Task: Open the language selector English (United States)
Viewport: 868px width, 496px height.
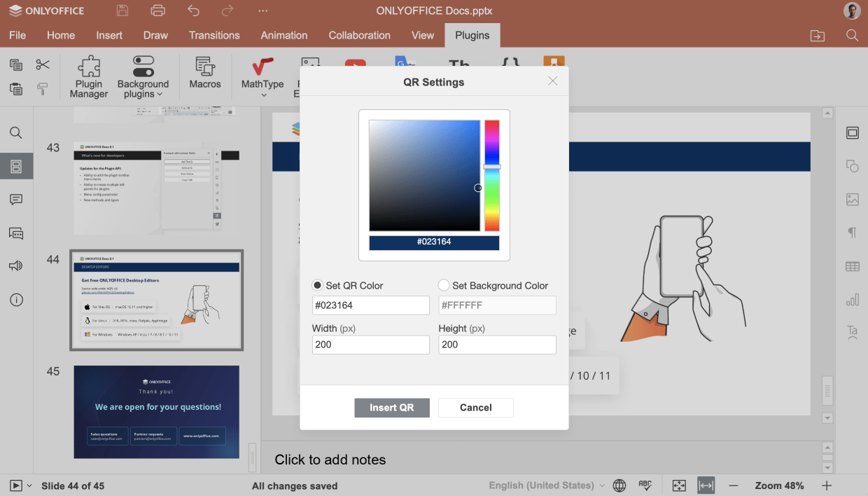Action: 546,485
